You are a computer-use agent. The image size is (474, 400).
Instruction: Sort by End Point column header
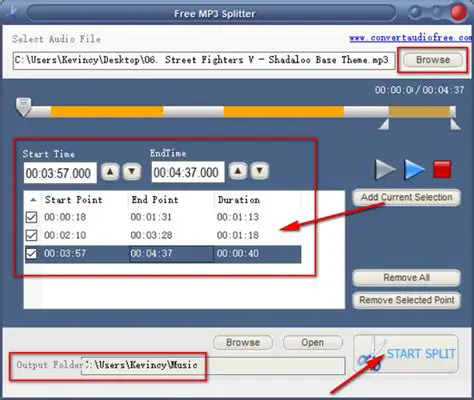tap(171, 200)
